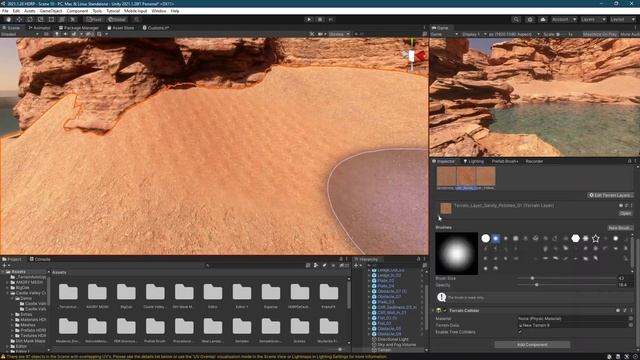Open the Layers dropdown

pyautogui.click(x=593, y=20)
